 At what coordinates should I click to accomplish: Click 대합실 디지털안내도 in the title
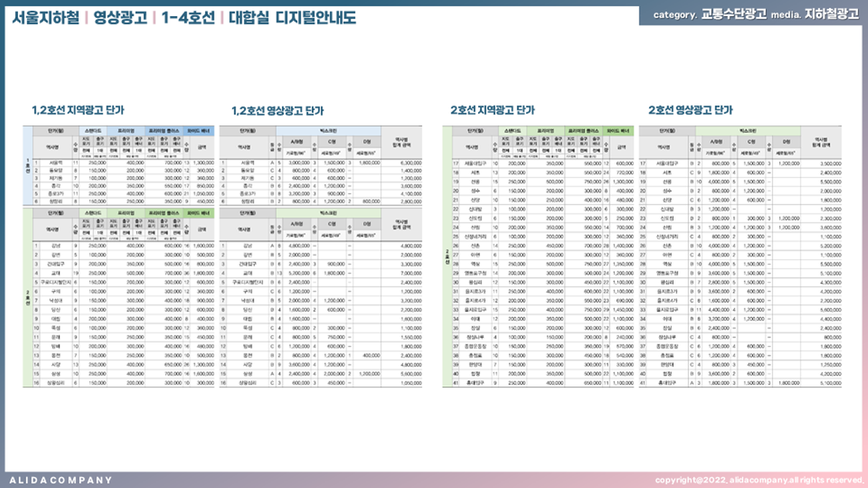tap(292, 18)
